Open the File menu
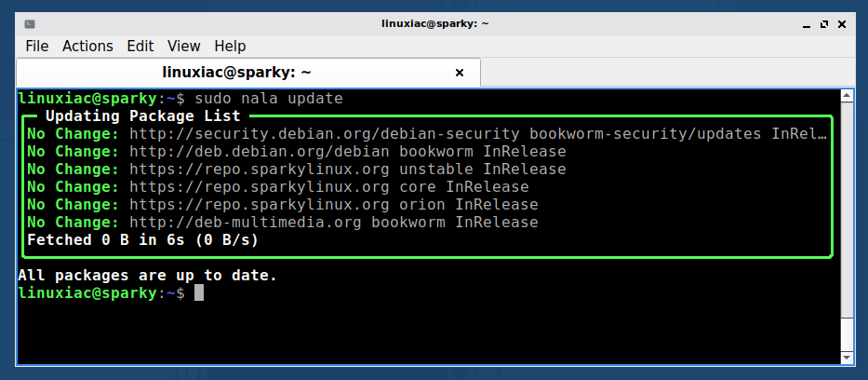 (x=37, y=46)
